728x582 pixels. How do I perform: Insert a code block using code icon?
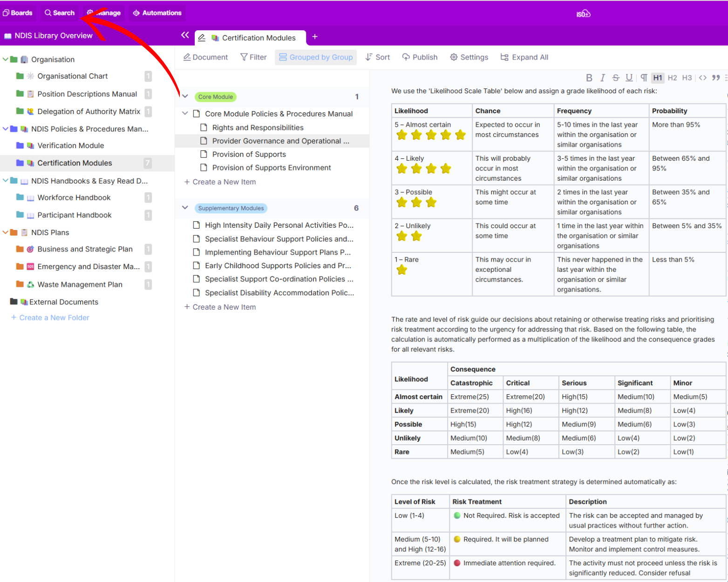click(x=702, y=78)
